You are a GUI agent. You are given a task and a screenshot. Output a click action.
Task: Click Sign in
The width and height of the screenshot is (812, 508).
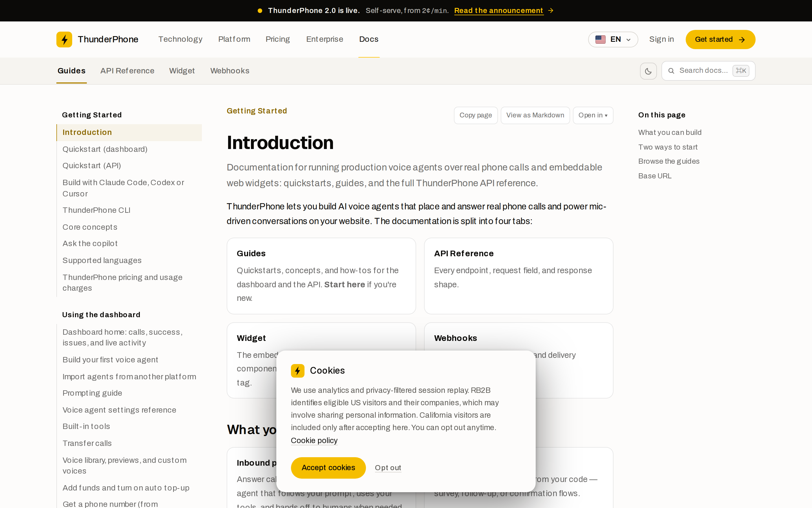[x=661, y=39]
